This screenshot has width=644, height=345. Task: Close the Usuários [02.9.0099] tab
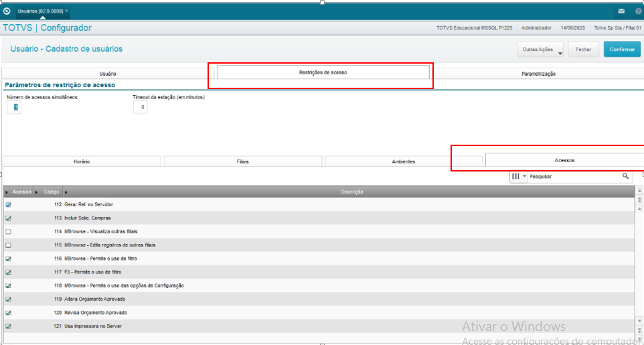tap(66, 11)
